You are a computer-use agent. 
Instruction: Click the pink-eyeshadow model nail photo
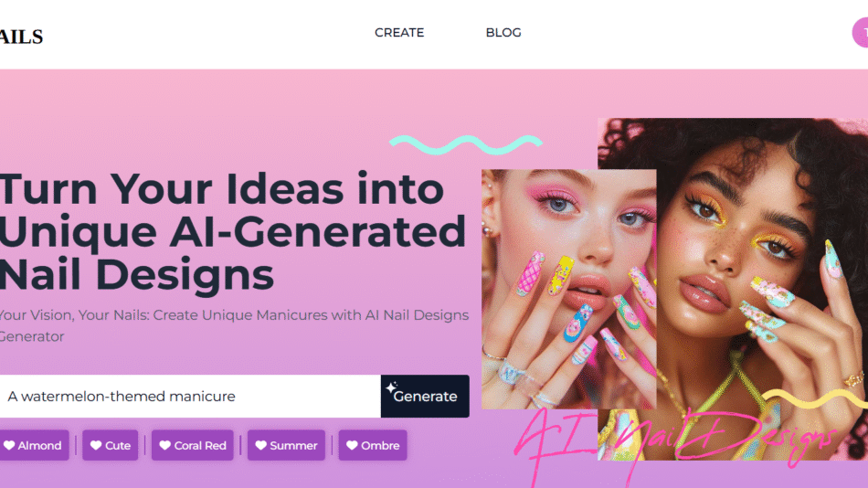point(568,289)
